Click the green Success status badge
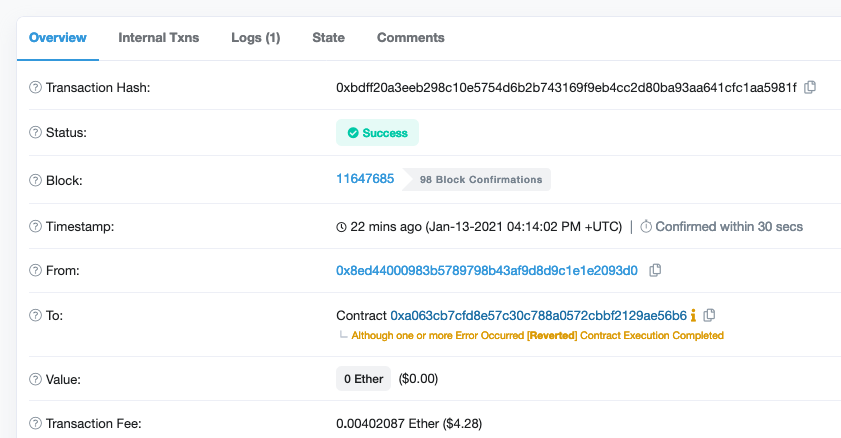The image size is (841, 438). point(378,132)
